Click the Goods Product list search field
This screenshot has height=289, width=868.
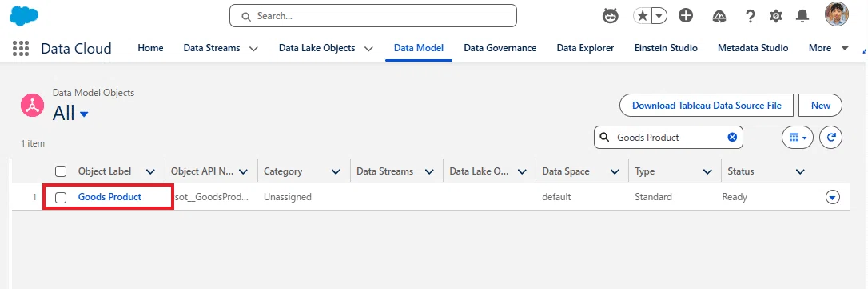pyautogui.click(x=668, y=138)
